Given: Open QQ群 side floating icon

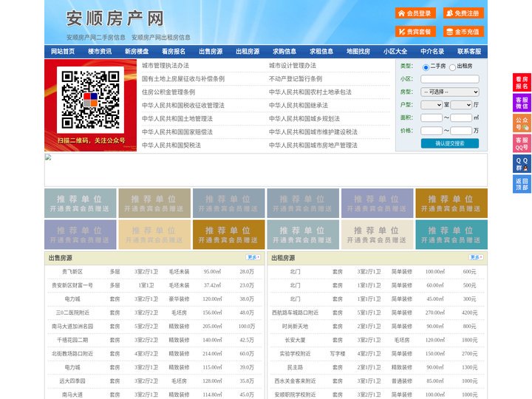Looking at the screenshot, I should 522,164.
